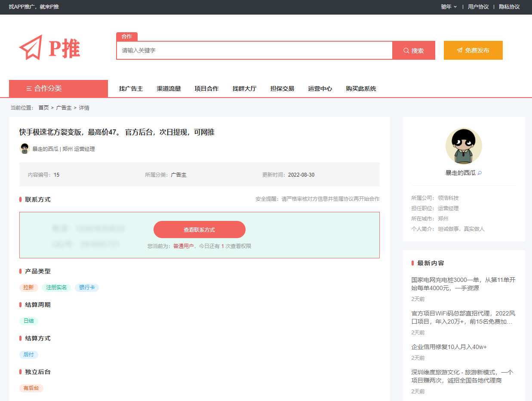Click the large profile avatar in sidebar
The image size is (532, 401).
(464, 146)
